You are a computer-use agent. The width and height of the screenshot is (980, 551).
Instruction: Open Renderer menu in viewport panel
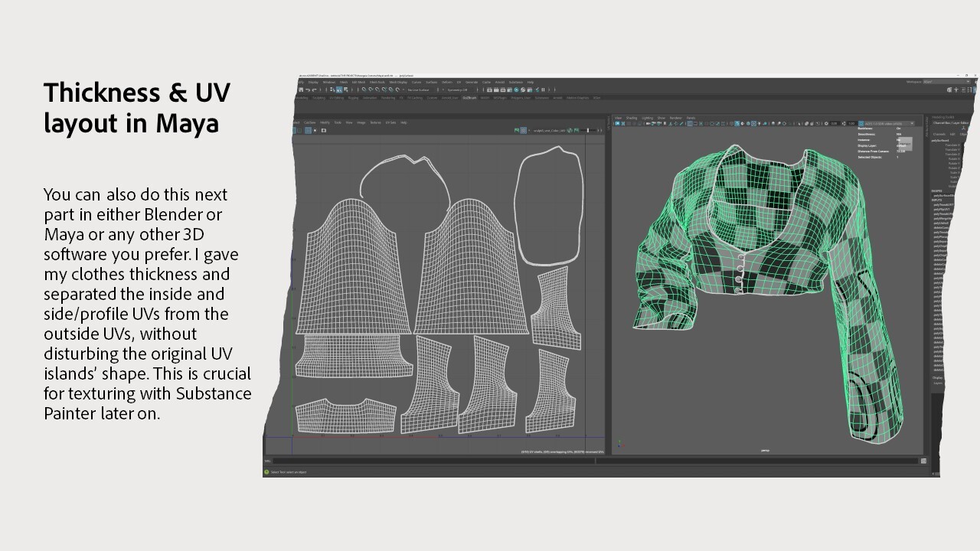point(675,118)
